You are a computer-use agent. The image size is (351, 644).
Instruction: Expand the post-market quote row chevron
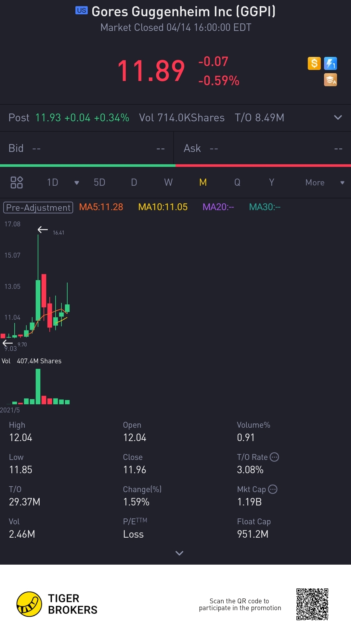click(338, 117)
